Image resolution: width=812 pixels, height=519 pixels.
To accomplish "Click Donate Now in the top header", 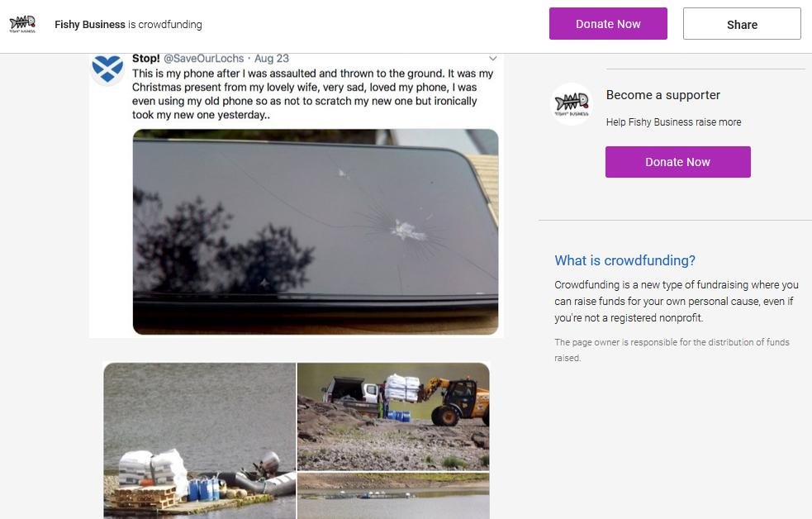I will (x=608, y=24).
